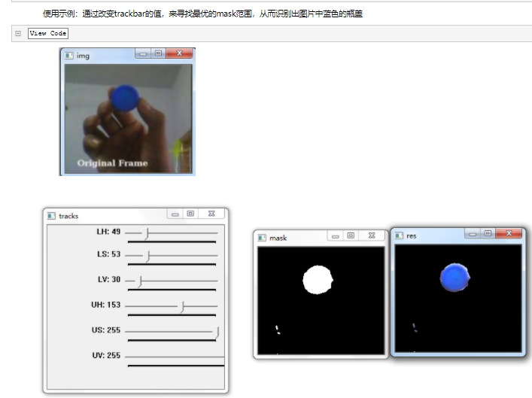The width and height of the screenshot is (532, 398).
Task: Close the res window
Action: 509,233
